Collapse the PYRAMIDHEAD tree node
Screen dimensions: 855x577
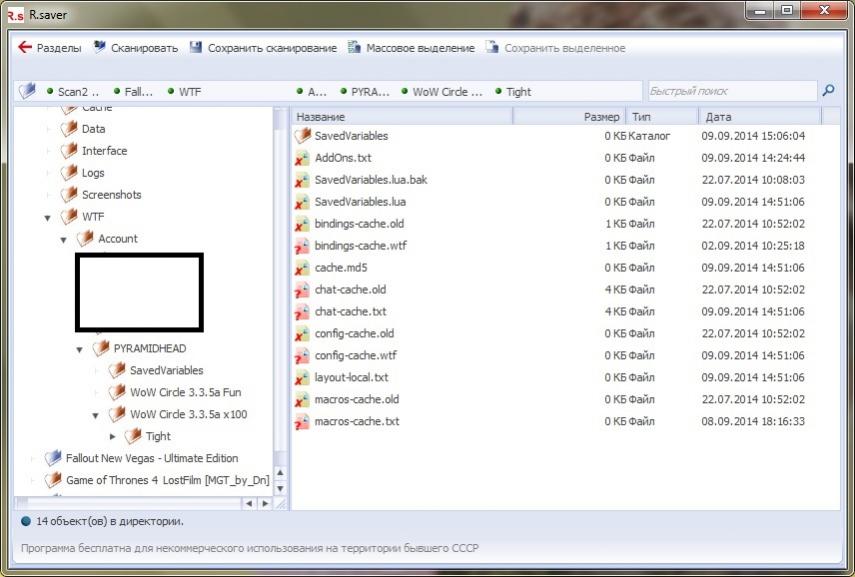(x=80, y=349)
